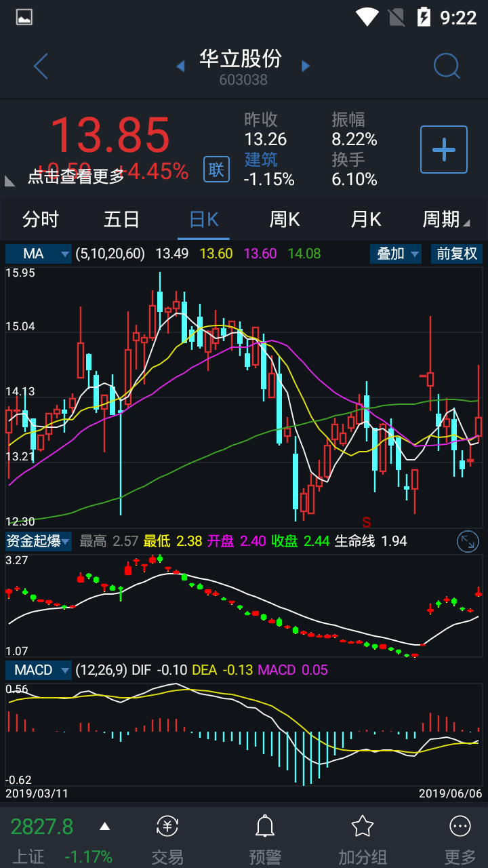Tap the stock code 603038
This screenshot has width=488, height=868.
243,80
